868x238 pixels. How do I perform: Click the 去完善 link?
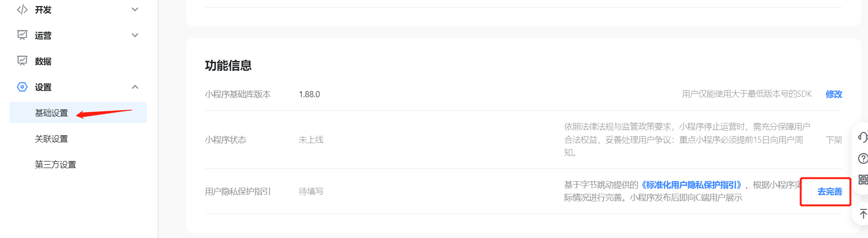pyautogui.click(x=830, y=192)
